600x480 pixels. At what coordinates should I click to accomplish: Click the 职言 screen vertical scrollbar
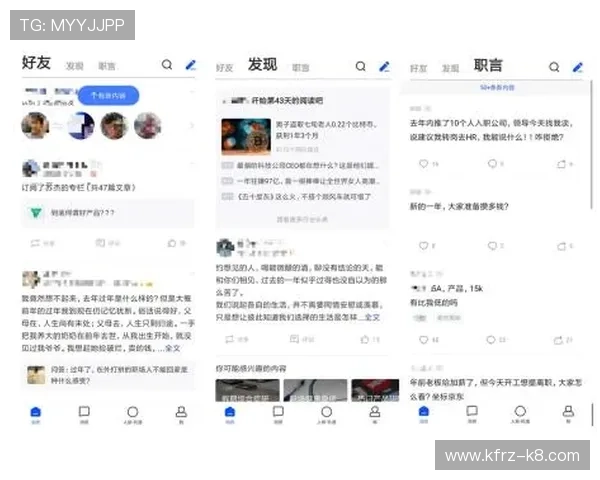592,145
